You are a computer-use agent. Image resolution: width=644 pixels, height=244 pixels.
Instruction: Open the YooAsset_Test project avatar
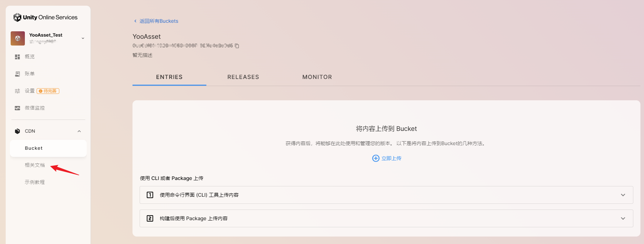[18, 38]
